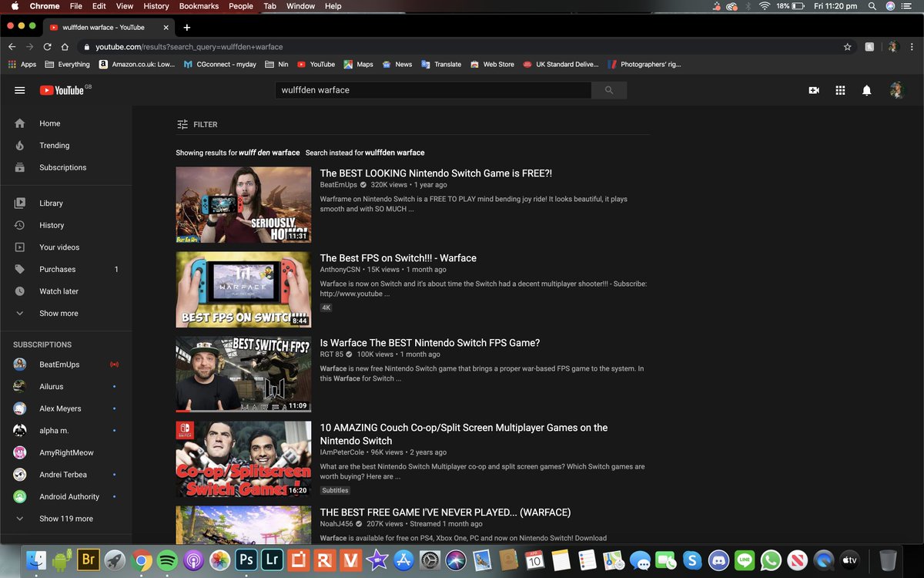Viewport: 924px width, 578px height.
Task: Open the Chrome File menu
Action: 75,6
